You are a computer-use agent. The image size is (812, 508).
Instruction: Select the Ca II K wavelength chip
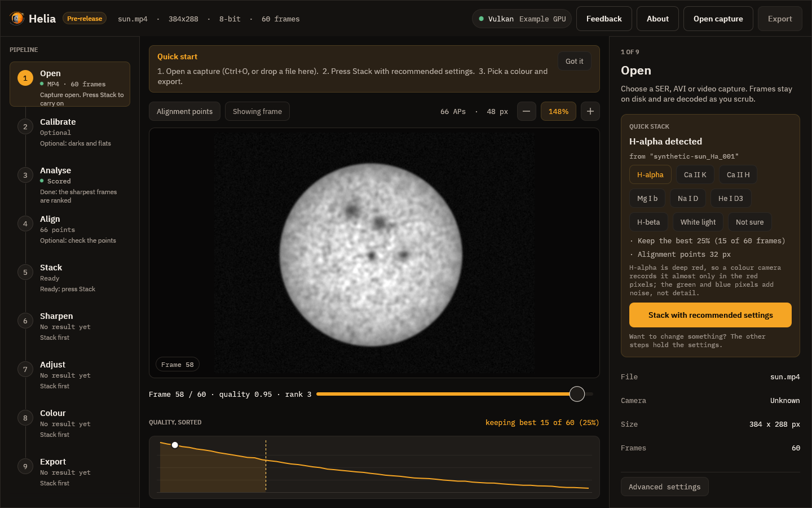[695, 174]
